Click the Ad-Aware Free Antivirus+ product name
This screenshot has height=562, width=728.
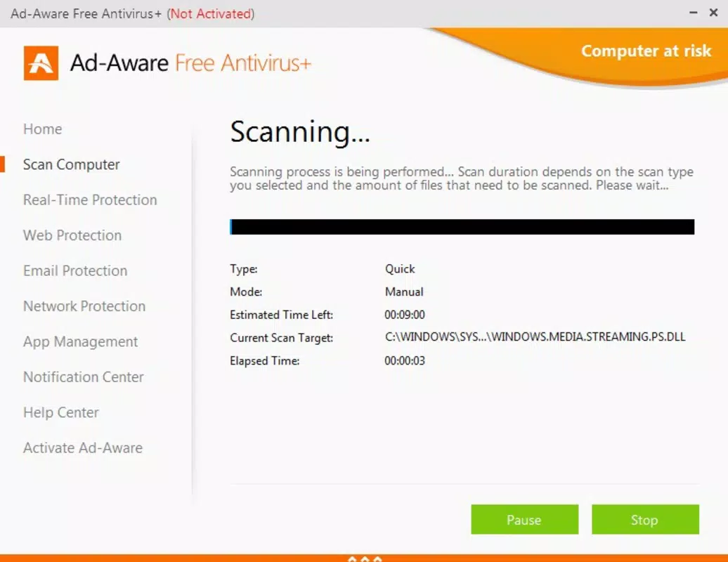[x=190, y=63]
